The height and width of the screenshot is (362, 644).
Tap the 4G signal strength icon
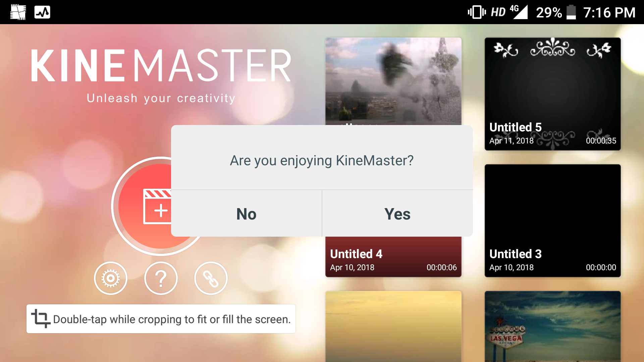tap(519, 12)
